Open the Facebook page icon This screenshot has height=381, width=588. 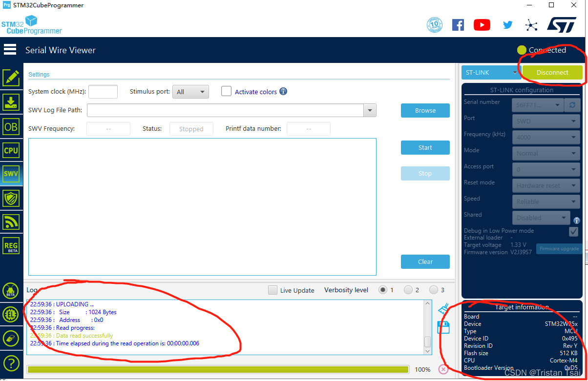pos(458,25)
